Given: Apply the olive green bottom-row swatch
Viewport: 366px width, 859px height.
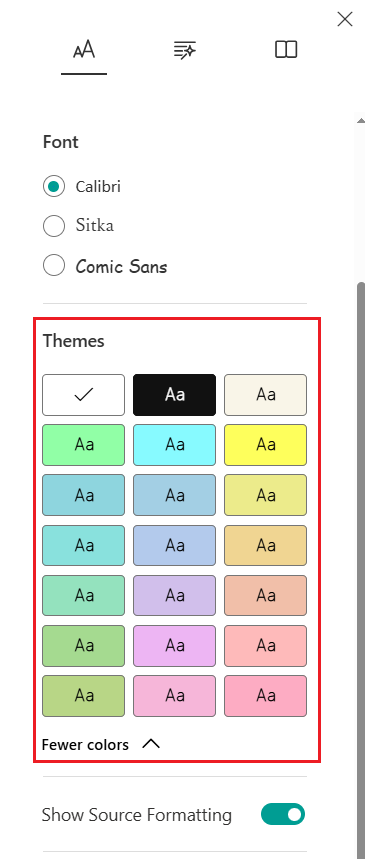Looking at the screenshot, I should click(83, 696).
